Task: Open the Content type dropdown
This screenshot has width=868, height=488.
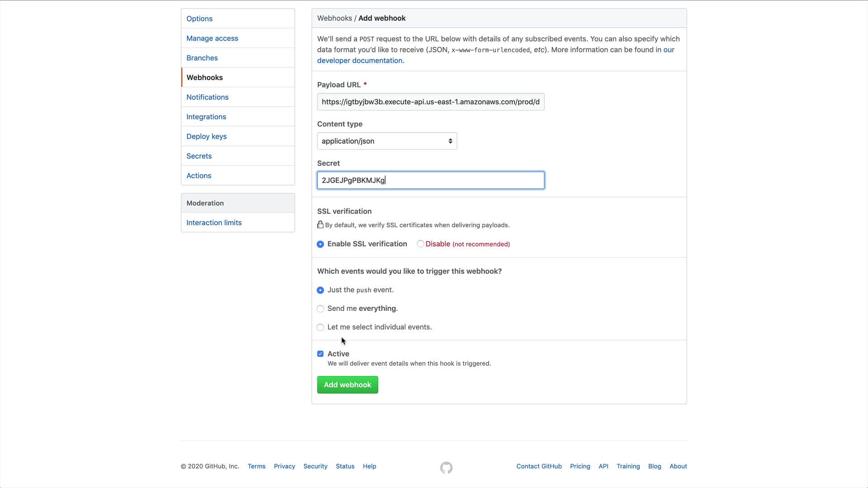Action: (x=387, y=141)
